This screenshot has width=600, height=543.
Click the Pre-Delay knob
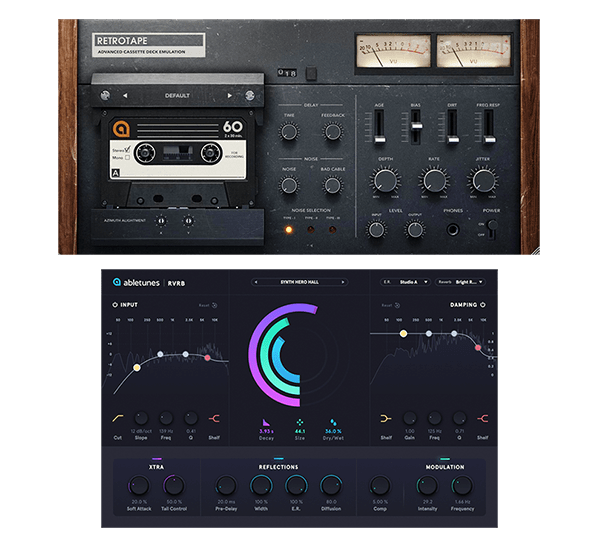click(226, 485)
